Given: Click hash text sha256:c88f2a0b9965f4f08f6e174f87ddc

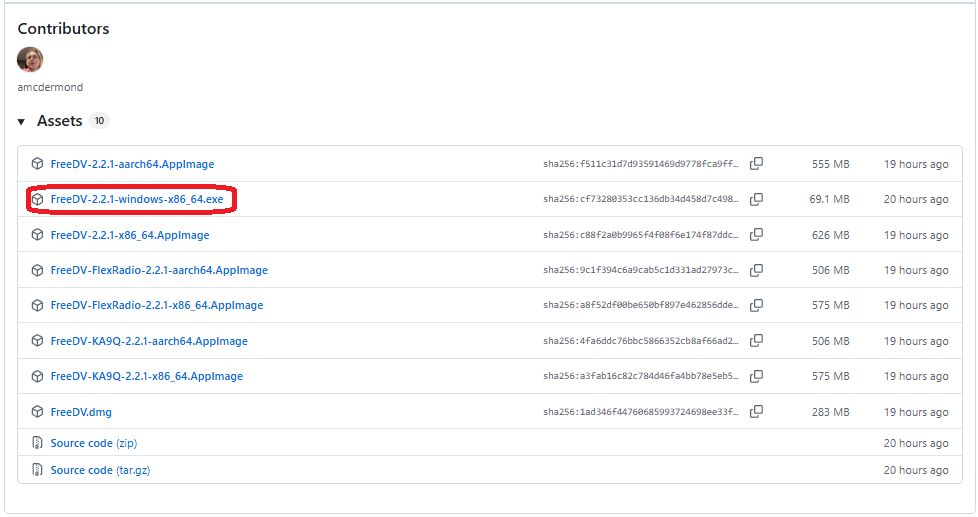Looking at the screenshot, I should tap(641, 235).
